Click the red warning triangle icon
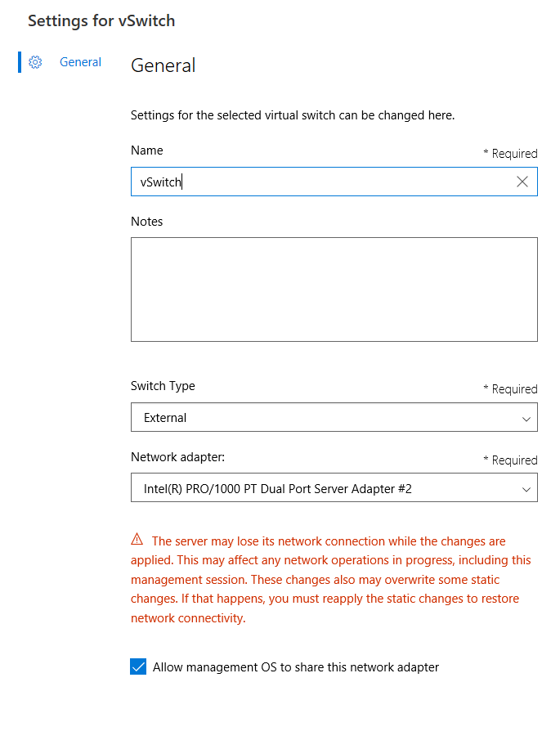 click(137, 539)
